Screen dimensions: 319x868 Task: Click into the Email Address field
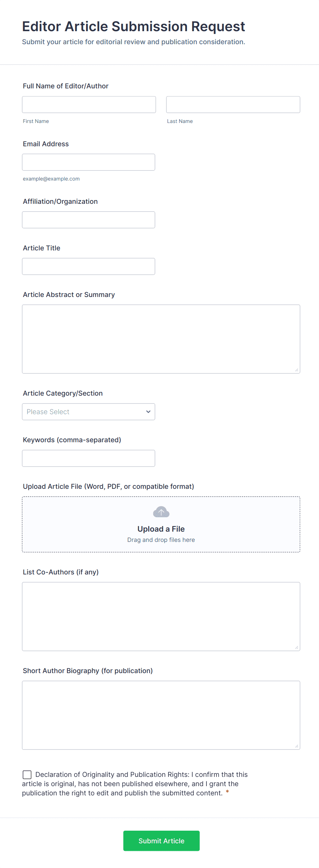[x=88, y=162]
